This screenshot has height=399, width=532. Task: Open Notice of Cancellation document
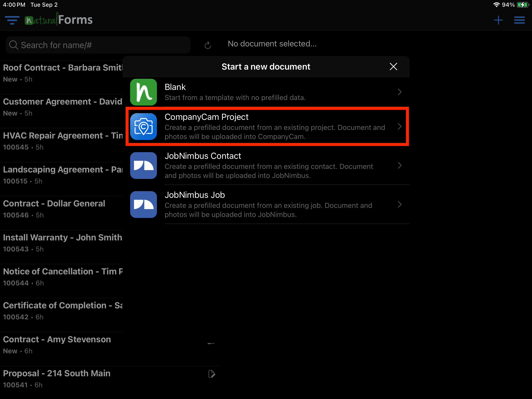click(61, 281)
